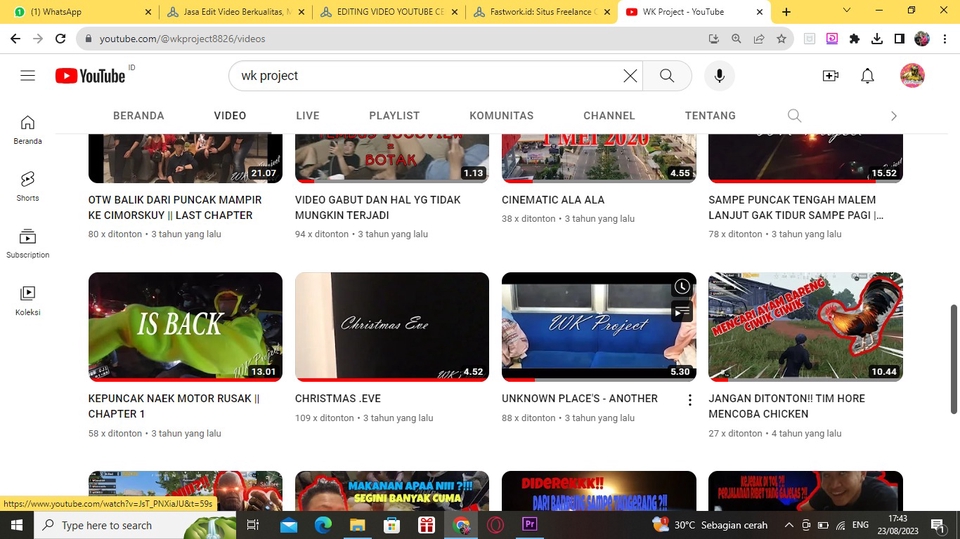The height and width of the screenshot is (539, 960).
Task: Open the extensions puzzle icon
Action: click(x=854, y=39)
